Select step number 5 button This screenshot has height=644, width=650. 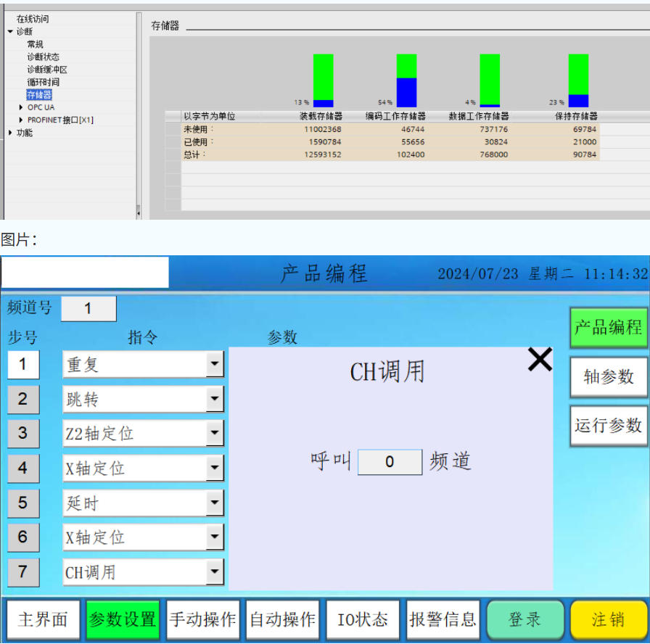(x=23, y=503)
